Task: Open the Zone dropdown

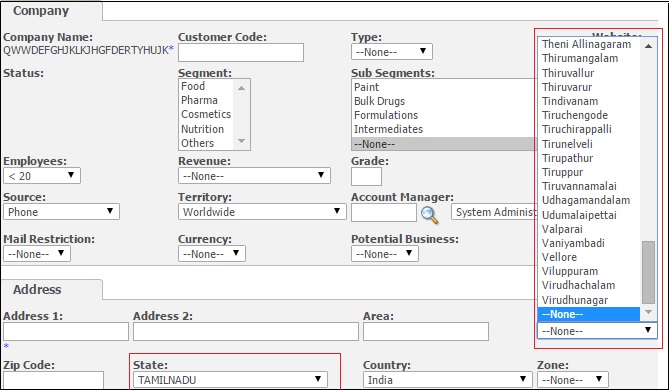Action: [573, 379]
